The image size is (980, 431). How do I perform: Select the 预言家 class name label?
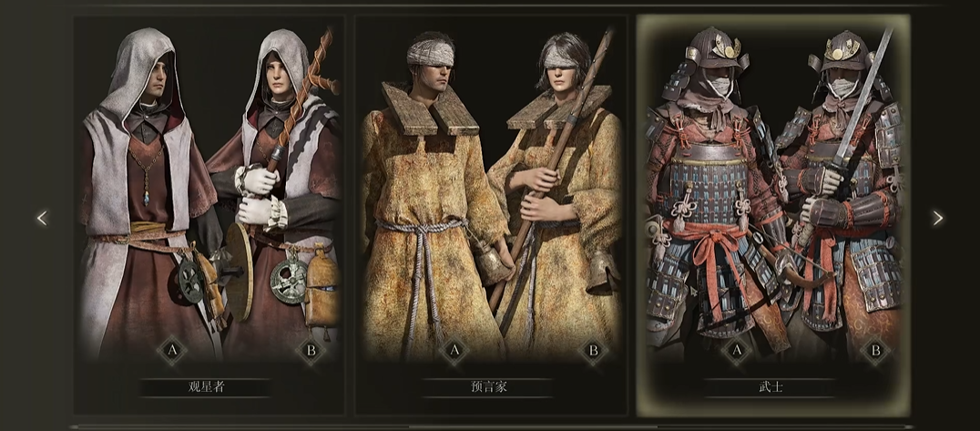[x=488, y=386]
